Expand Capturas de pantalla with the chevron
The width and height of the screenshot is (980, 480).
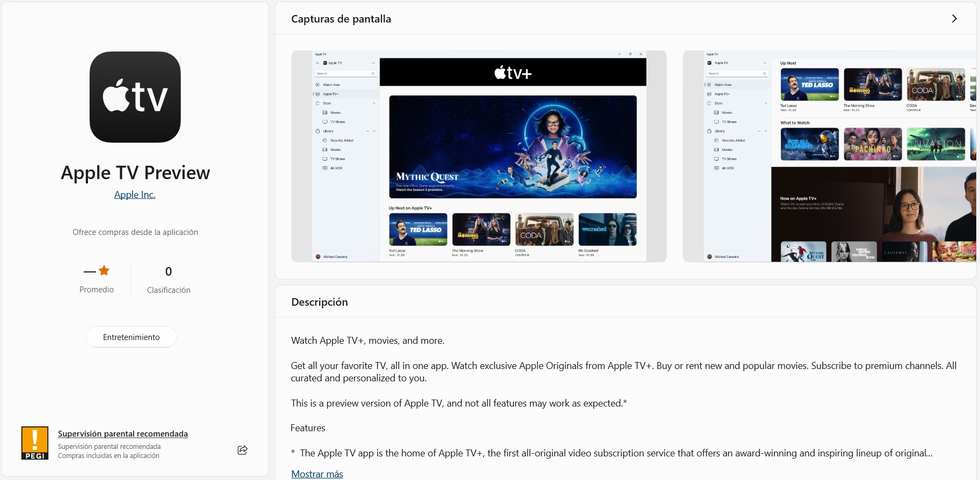point(954,19)
